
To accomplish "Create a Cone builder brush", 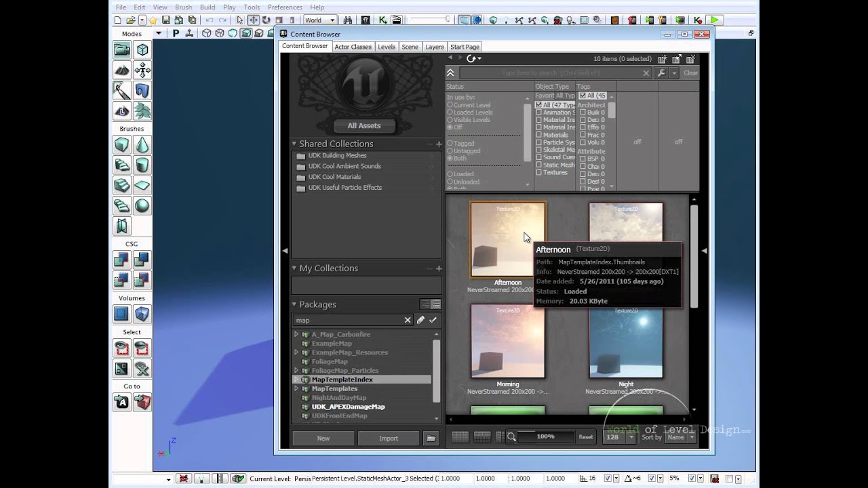I will pos(142,144).
